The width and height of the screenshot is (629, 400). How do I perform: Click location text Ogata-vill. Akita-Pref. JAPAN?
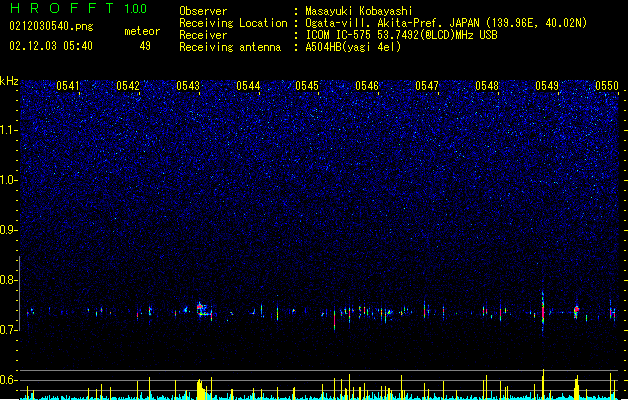click(x=392, y=23)
